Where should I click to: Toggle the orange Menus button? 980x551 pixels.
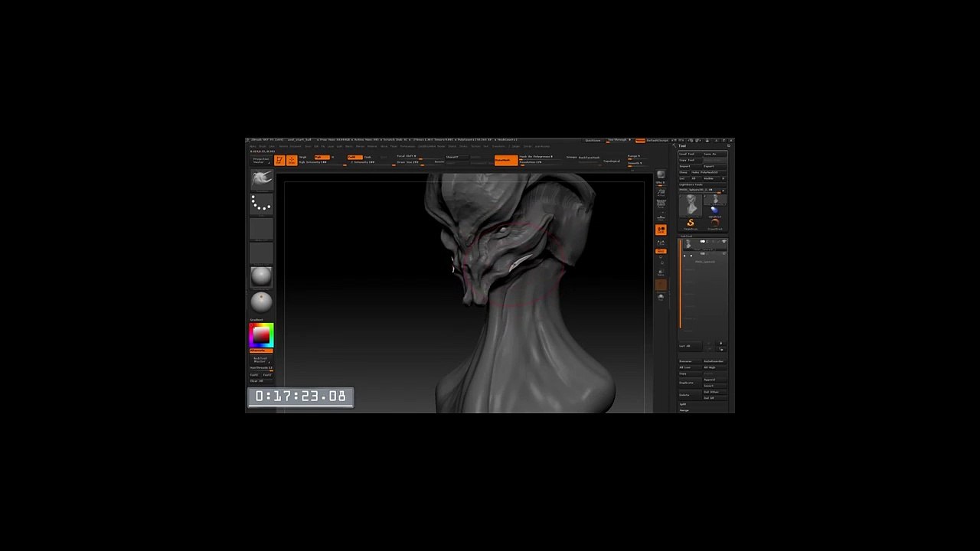[640, 141]
